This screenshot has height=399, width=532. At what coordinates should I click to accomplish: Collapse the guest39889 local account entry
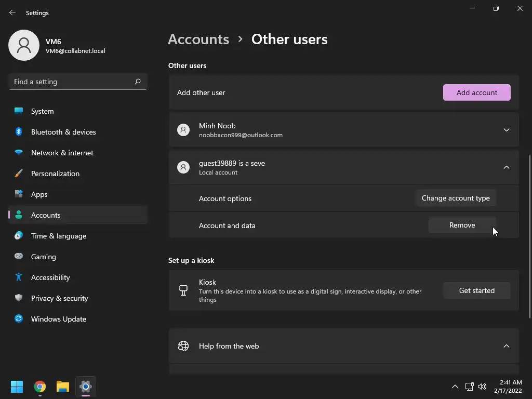pyautogui.click(x=506, y=167)
